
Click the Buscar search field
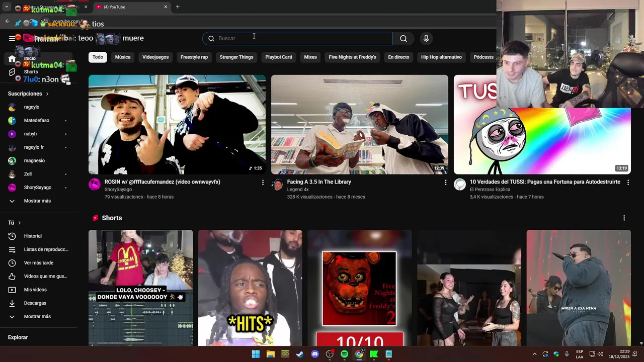298,38
